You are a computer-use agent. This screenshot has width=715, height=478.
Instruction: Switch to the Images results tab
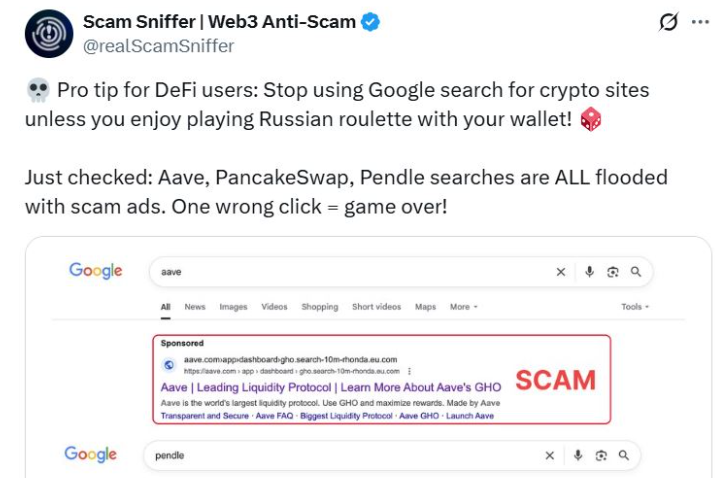233,307
